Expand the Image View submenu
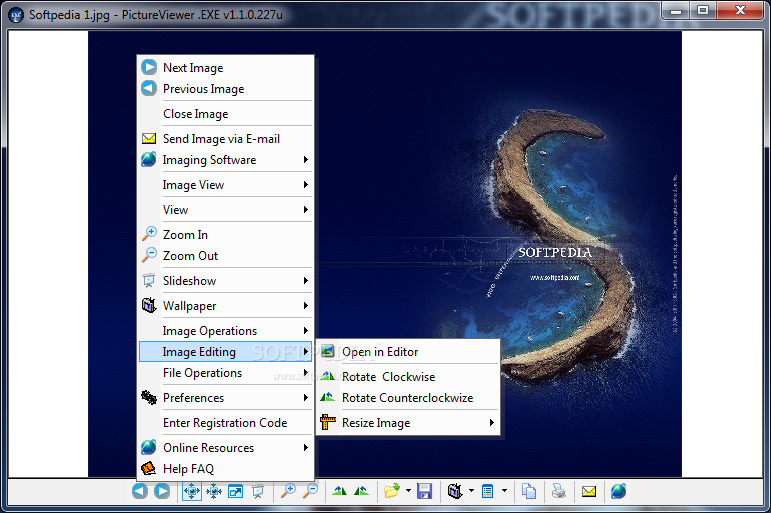 coord(226,185)
